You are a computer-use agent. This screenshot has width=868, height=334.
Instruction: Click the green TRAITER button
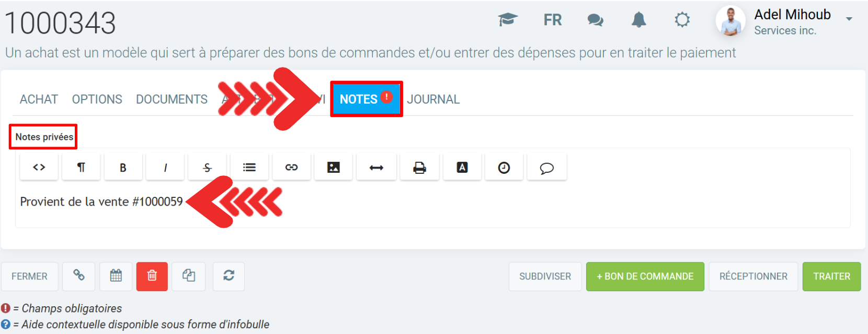point(831,276)
